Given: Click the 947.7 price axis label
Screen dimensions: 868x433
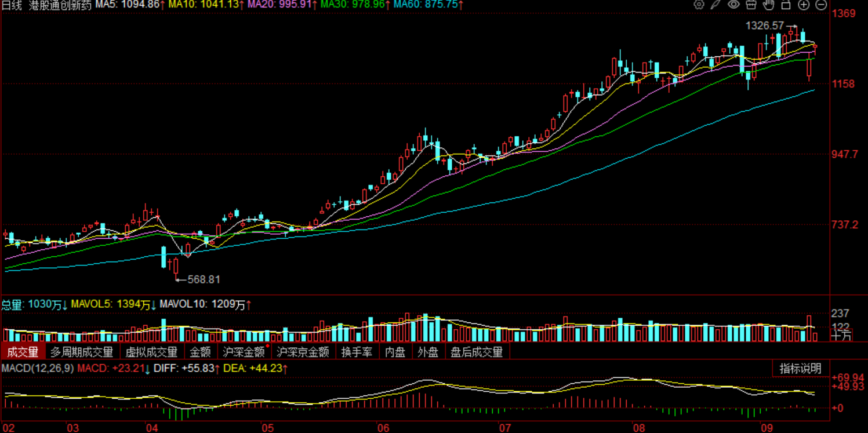Looking at the screenshot, I should [845, 154].
